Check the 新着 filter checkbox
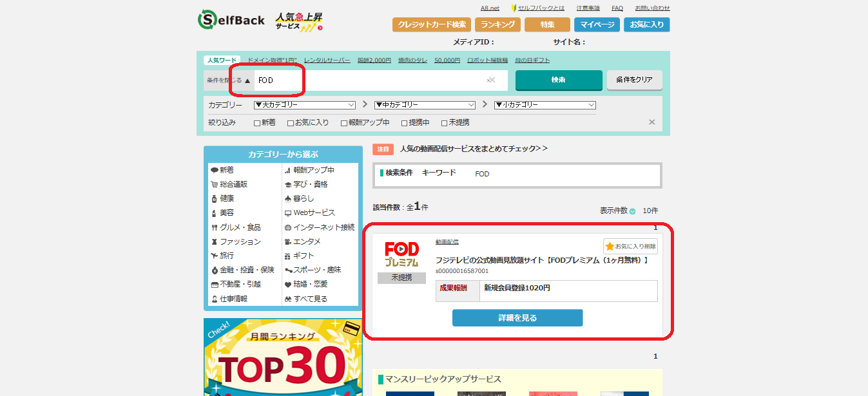The height and width of the screenshot is (396, 868). point(257,123)
